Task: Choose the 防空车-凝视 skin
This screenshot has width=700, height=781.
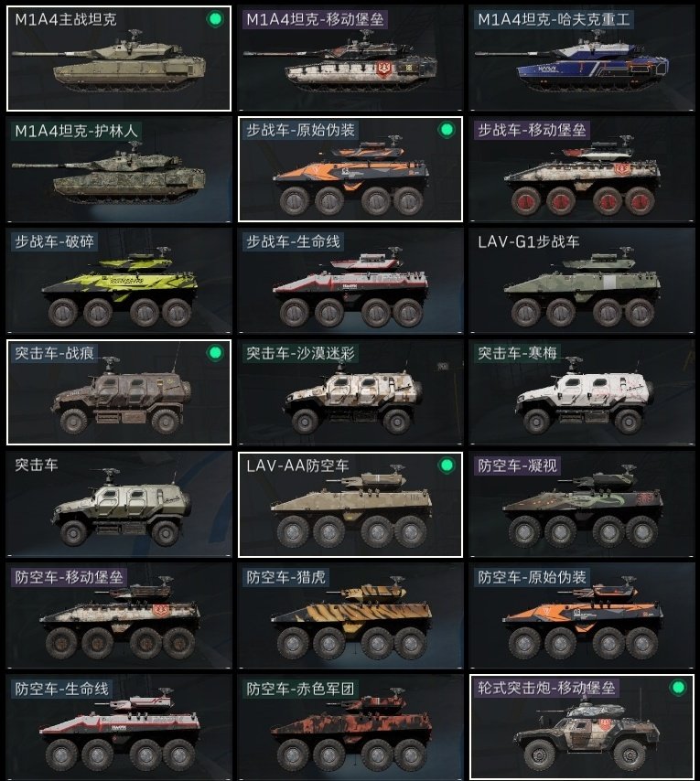Action: pyautogui.click(x=582, y=504)
